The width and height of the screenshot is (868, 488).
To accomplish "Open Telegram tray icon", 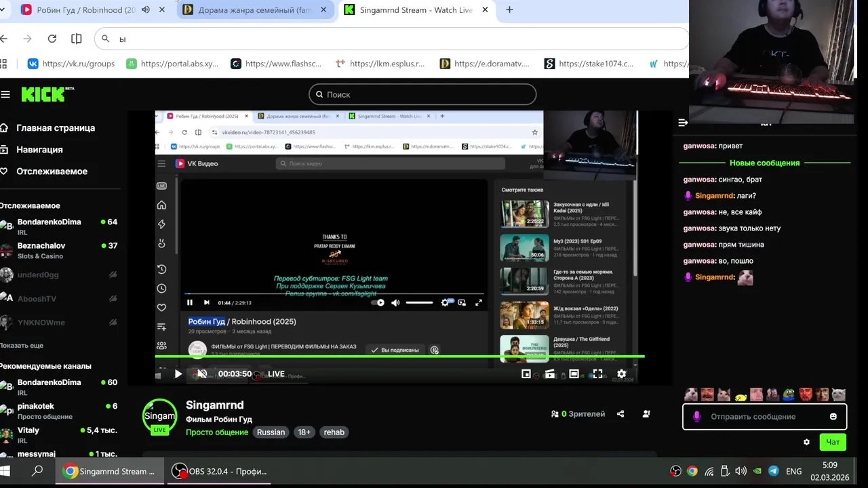I will 773,471.
